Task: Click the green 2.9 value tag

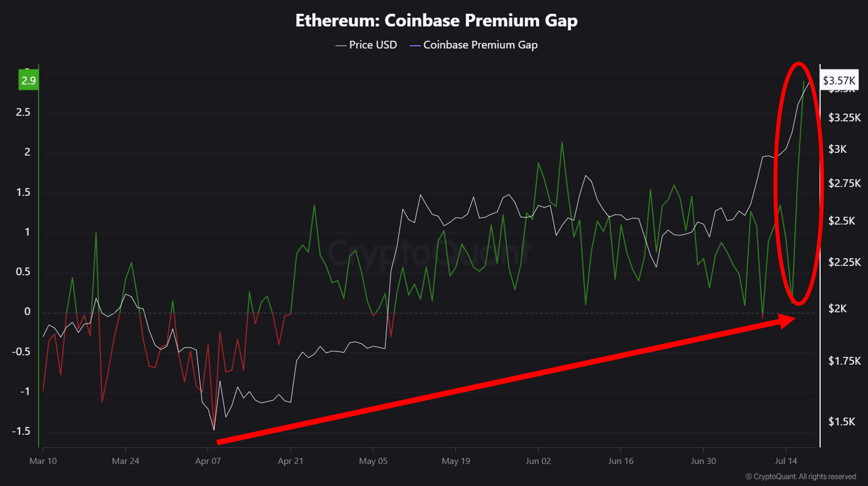Action: click(x=28, y=81)
